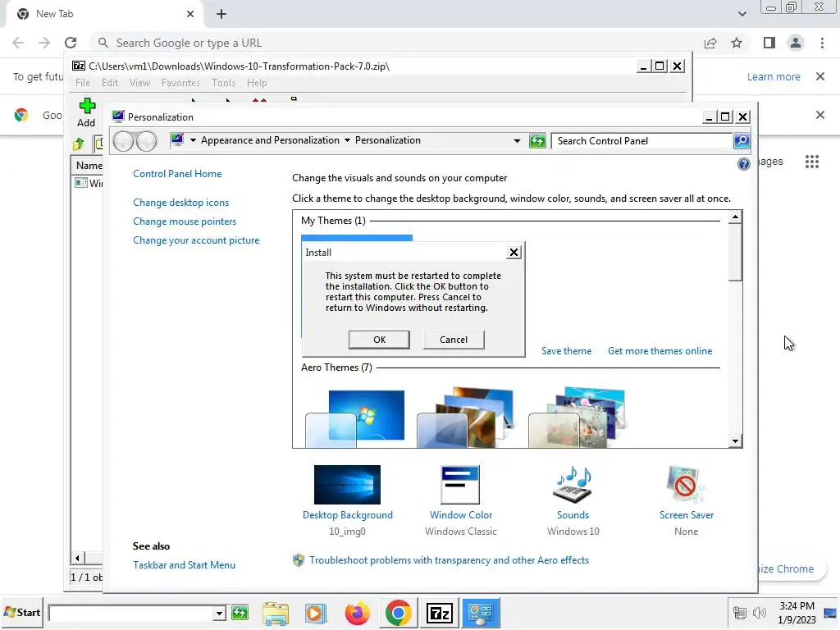
Task: Select the Architecture Aero theme thumbnail
Action: click(x=465, y=418)
